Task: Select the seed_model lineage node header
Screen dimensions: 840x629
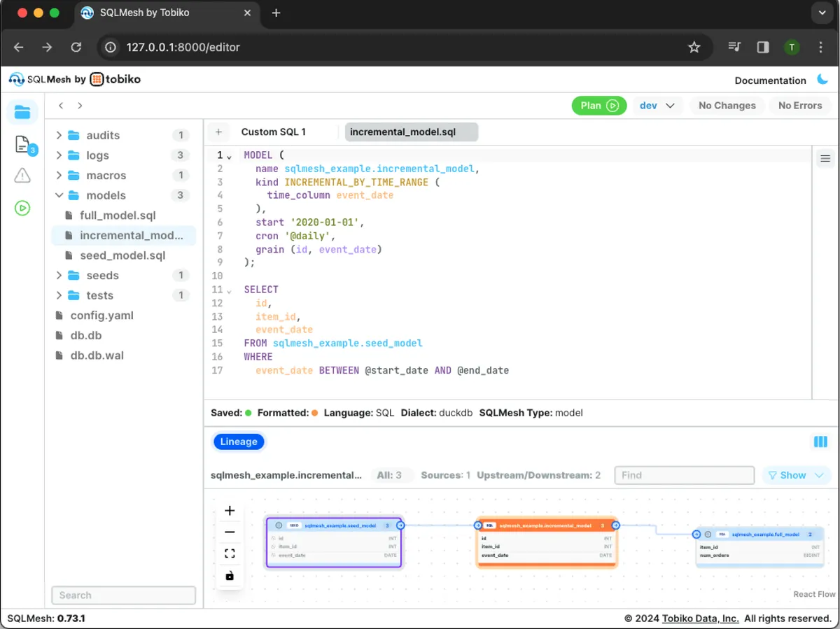Action: (334, 525)
